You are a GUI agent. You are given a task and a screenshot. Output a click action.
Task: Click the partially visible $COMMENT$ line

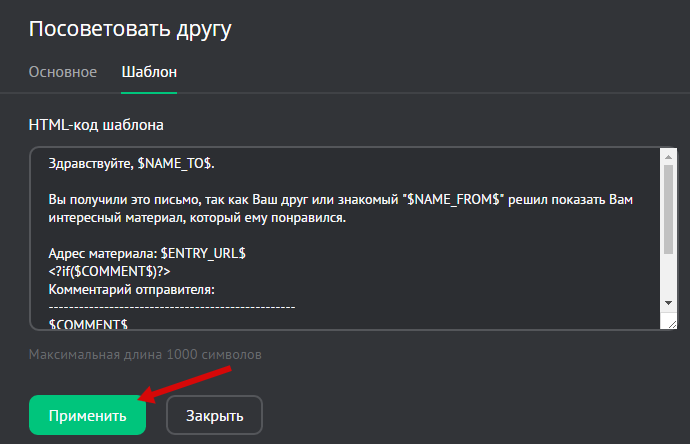tap(88, 324)
